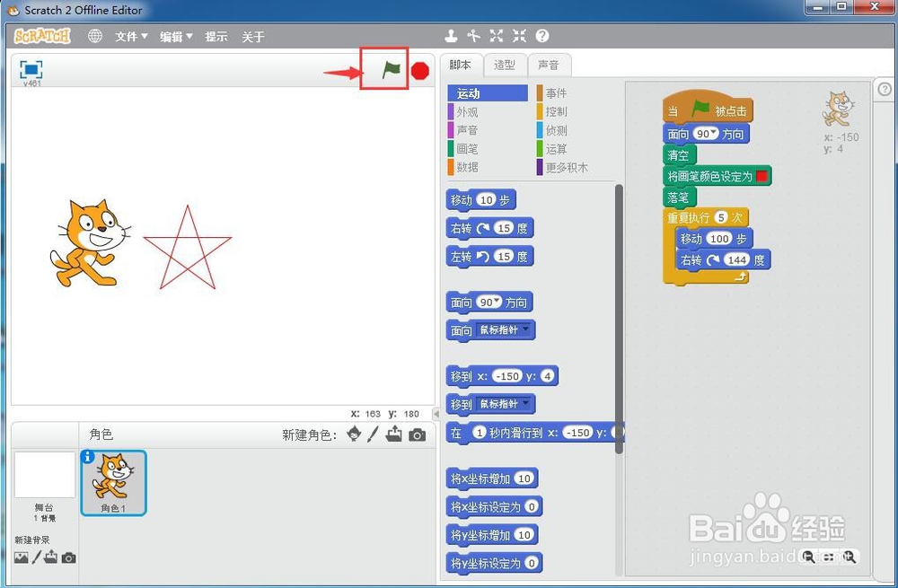Select the 运动 motion category
The height and width of the screenshot is (588, 898).
488,93
